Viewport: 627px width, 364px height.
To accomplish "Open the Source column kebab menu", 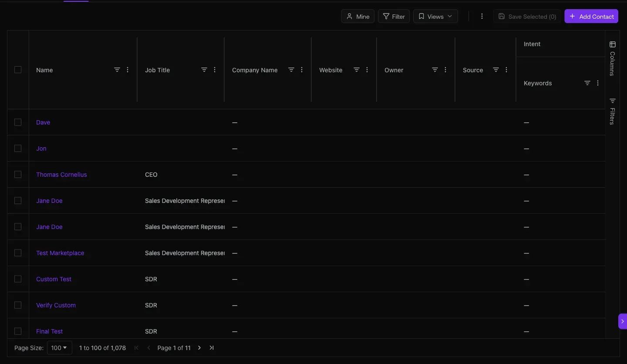I will [x=506, y=70].
